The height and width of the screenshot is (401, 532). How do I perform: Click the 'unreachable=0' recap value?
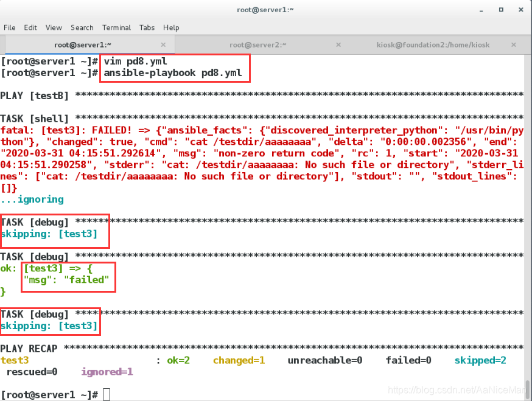(x=325, y=360)
